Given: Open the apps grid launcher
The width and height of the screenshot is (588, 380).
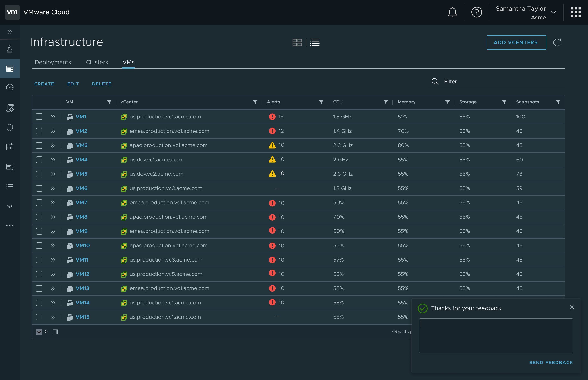Looking at the screenshot, I should coord(575,12).
